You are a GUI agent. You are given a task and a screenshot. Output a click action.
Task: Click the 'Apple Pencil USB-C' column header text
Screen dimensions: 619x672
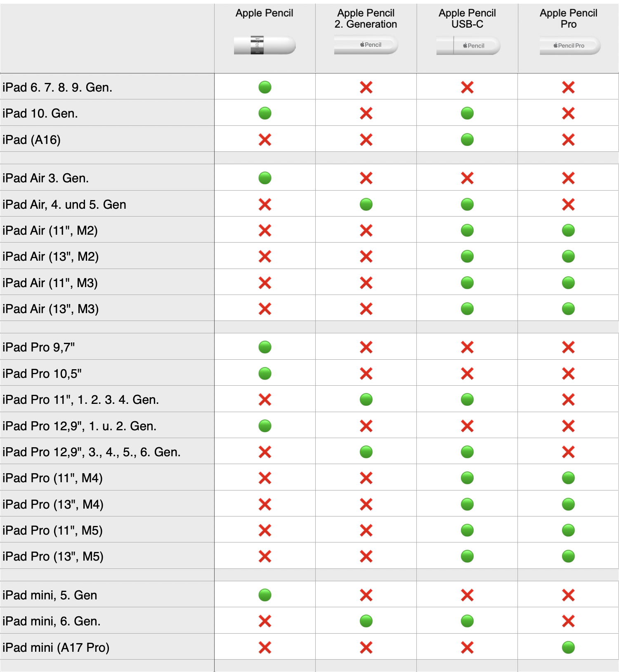tap(467, 19)
